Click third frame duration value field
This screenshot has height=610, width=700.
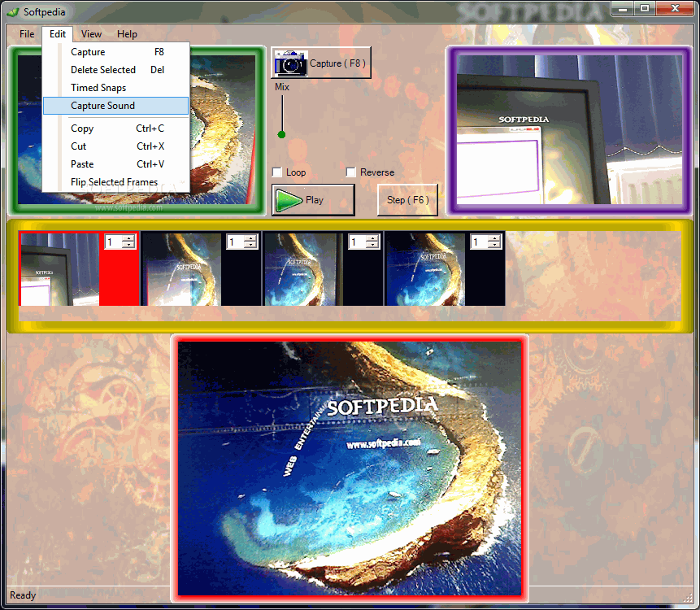(358, 242)
